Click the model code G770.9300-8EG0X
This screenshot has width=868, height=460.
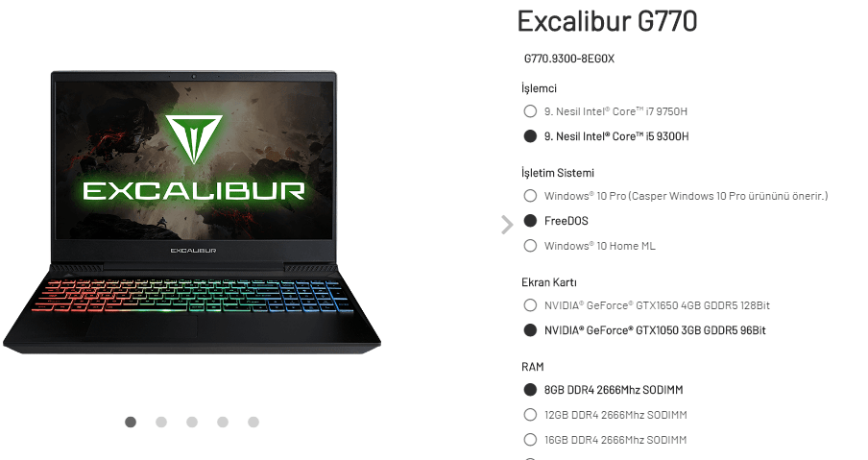(x=569, y=59)
